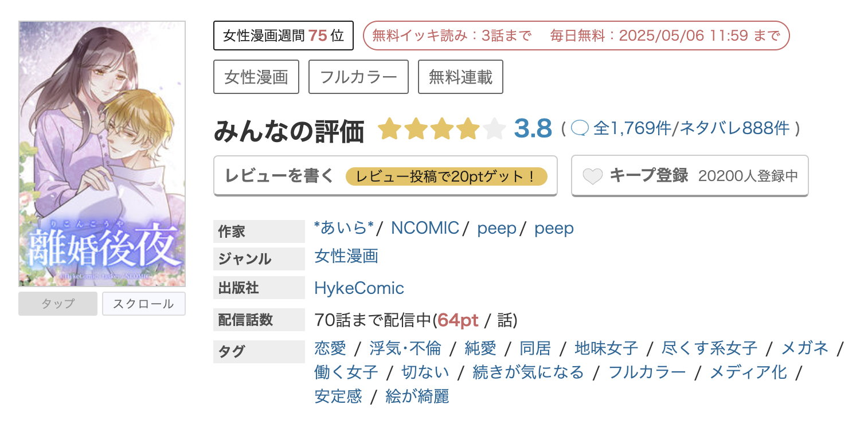Open the フルカラー category tab
Image resolution: width=868 pixels, height=424 pixels.
click(x=358, y=76)
